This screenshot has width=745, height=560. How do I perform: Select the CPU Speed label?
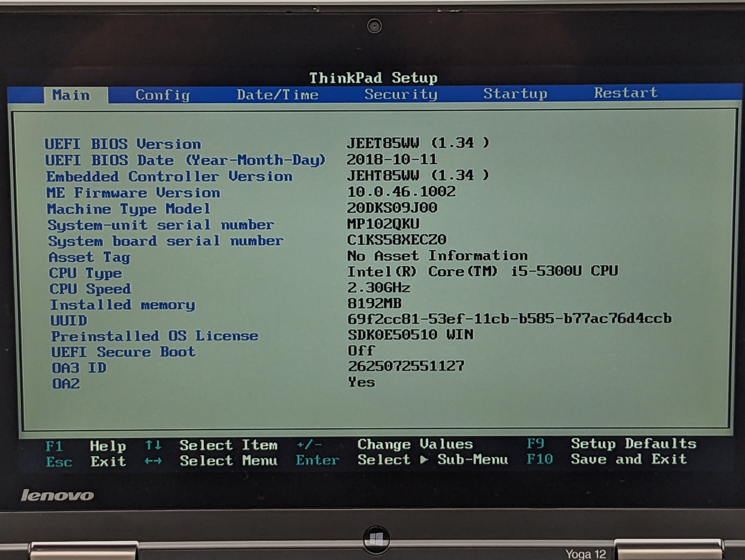click(90, 289)
